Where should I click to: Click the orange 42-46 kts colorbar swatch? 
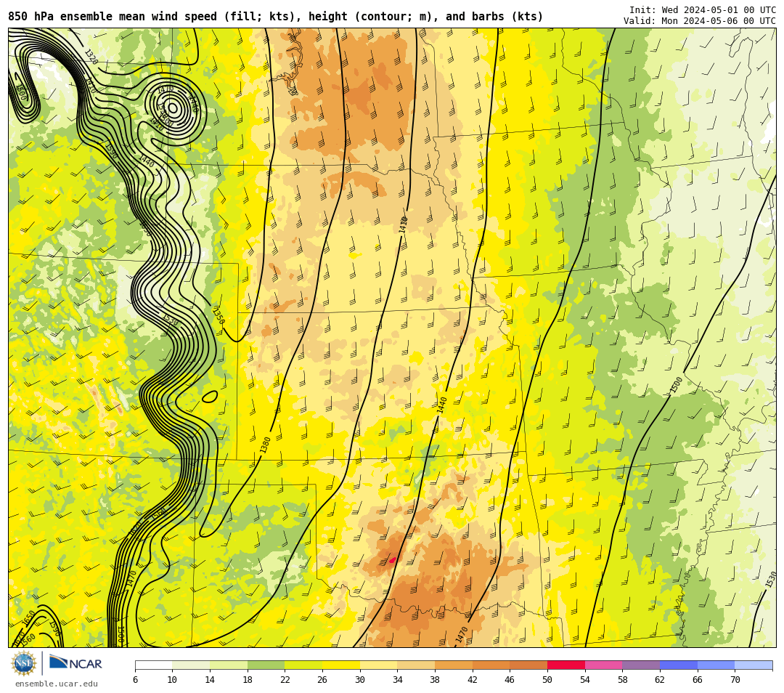click(x=491, y=665)
